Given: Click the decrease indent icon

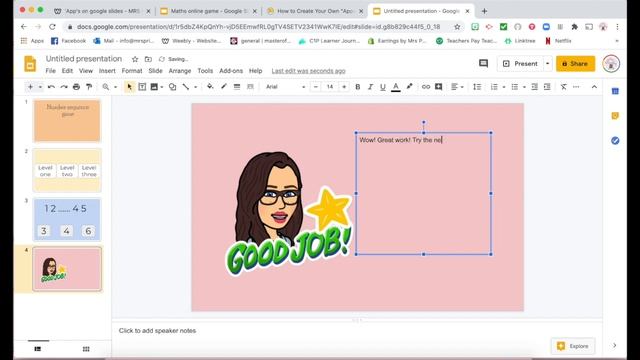Looking at the screenshot, I should [x=534, y=87].
